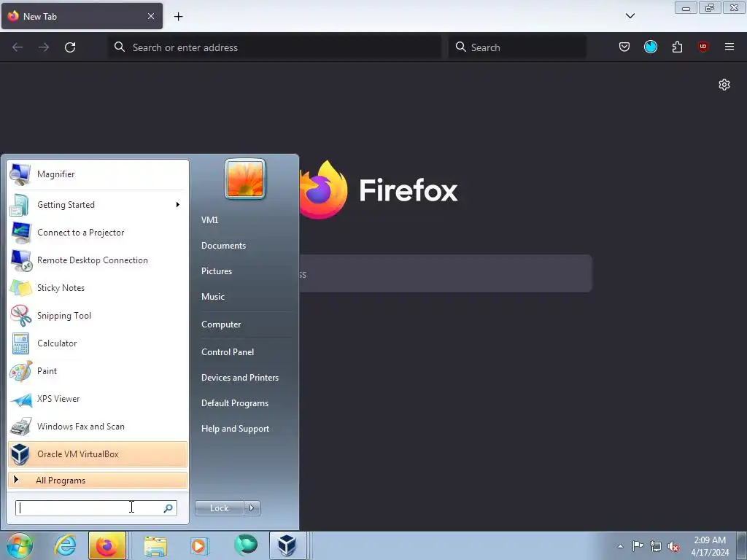
Task: Open Devices and Printers
Action: click(x=239, y=378)
